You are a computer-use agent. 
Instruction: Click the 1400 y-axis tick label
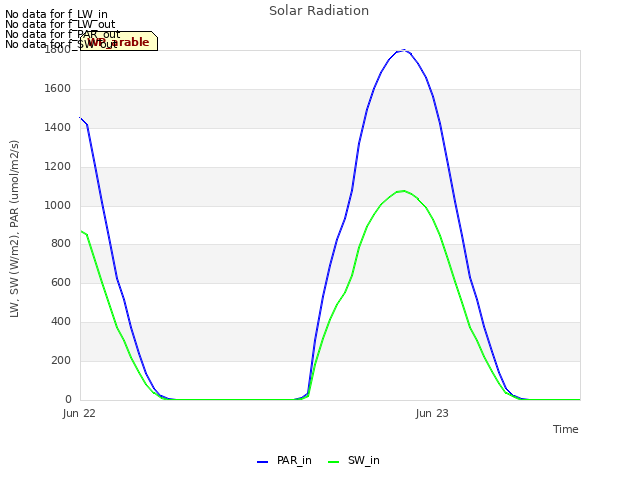58,127
